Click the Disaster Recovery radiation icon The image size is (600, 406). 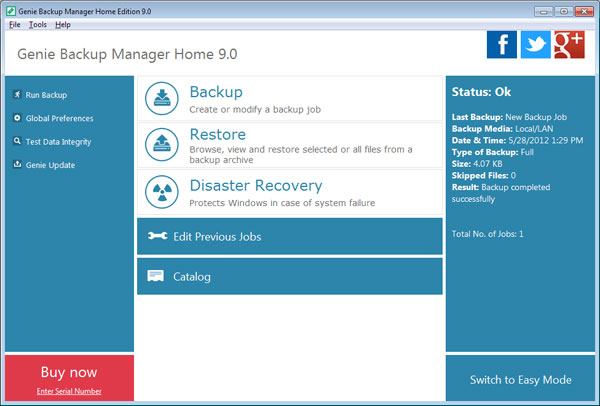pyautogui.click(x=162, y=191)
